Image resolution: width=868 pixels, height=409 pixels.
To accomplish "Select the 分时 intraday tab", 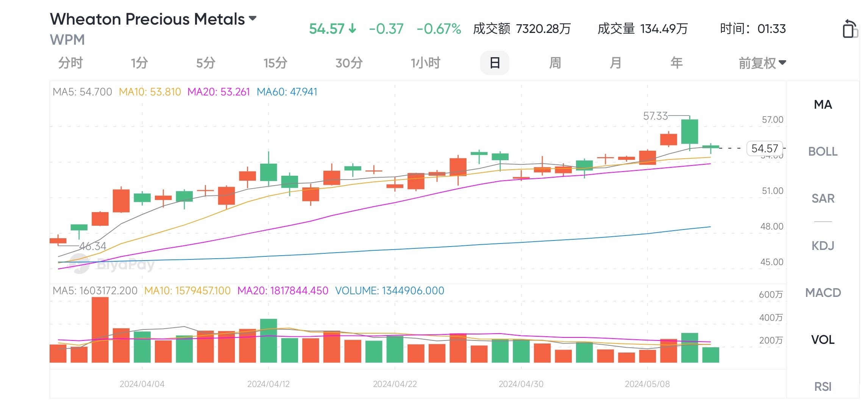I will pyautogui.click(x=70, y=63).
